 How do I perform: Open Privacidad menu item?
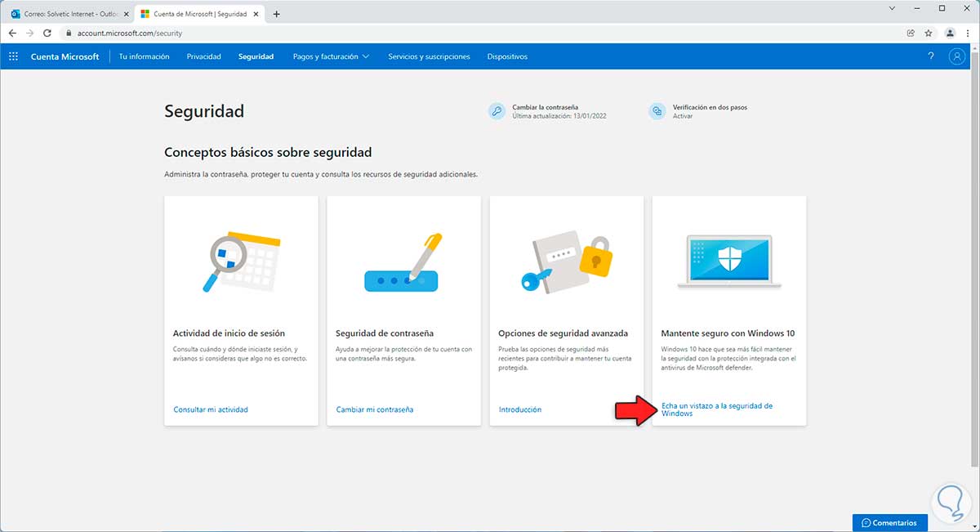coord(203,56)
